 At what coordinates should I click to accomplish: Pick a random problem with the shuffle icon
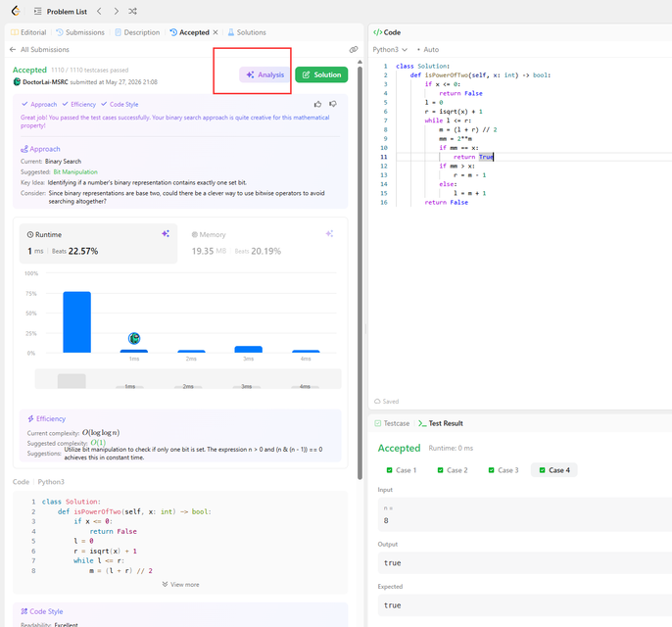pos(132,11)
